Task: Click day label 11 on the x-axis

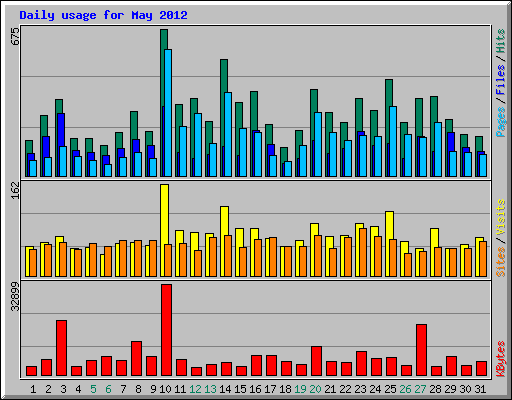Action: pos(180,389)
